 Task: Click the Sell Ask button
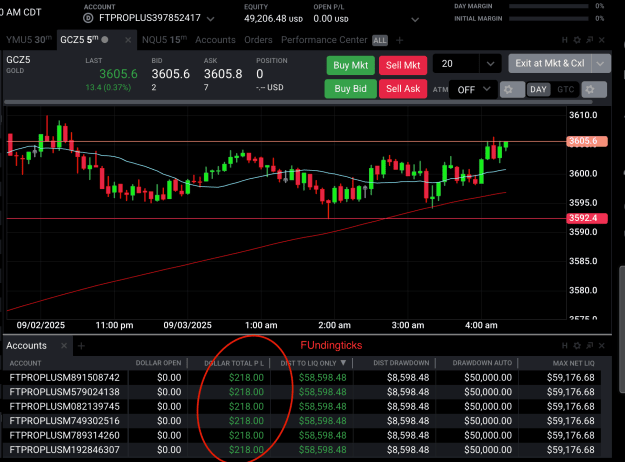(x=403, y=88)
